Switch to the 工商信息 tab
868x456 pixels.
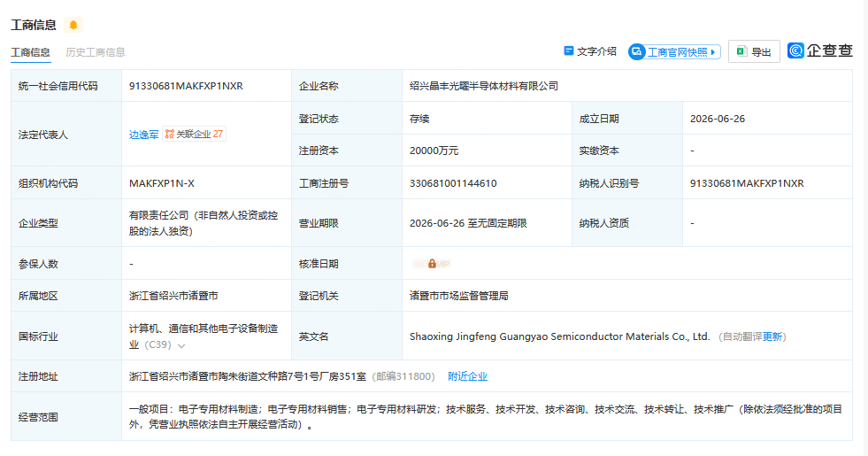[x=30, y=52]
